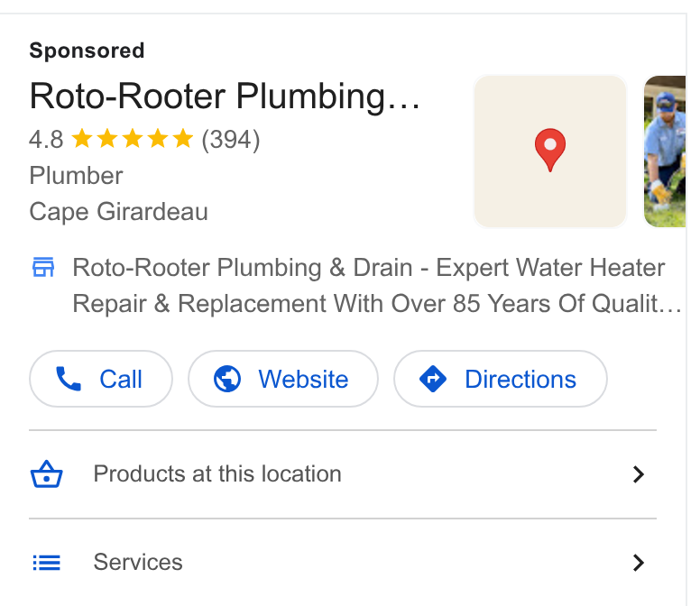Viewport: 700px width, 606px height.
Task: Expand Products at this location chevron
Action: click(639, 474)
